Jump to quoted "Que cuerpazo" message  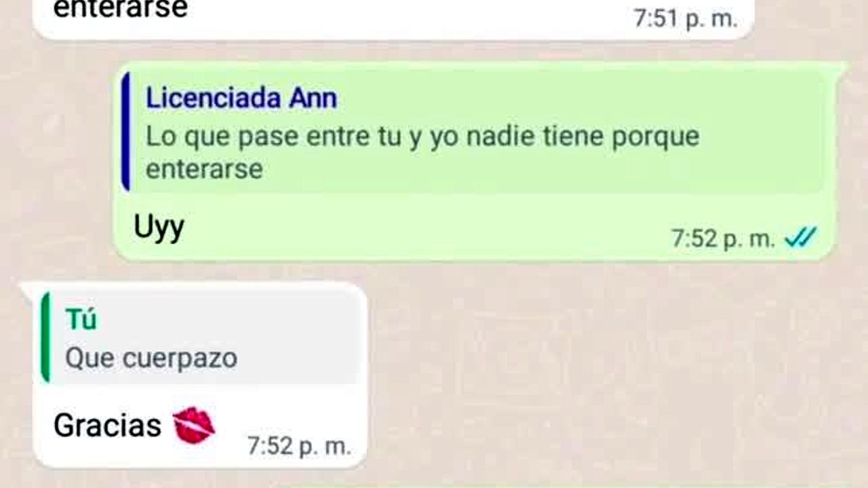click(x=151, y=358)
